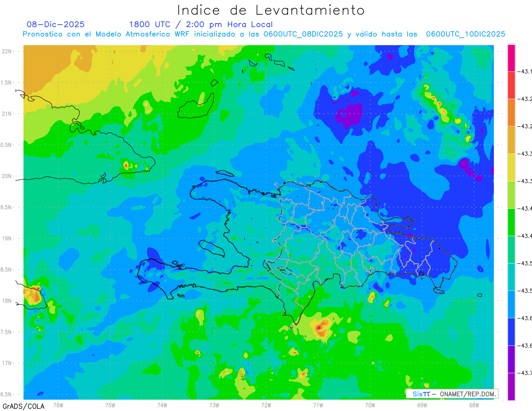Click the "19N" latitude label
Viewport: 532px width, 411px height.
[x=8, y=238]
